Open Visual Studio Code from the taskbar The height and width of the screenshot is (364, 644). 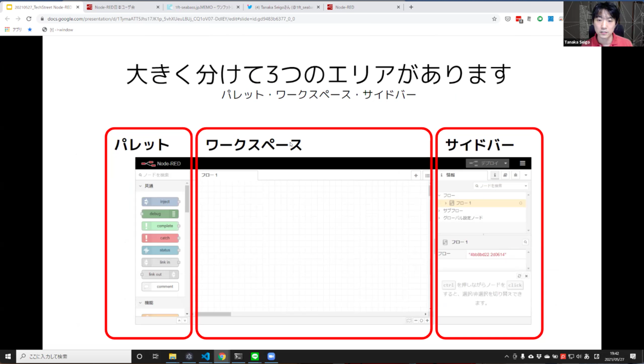pos(206,356)
